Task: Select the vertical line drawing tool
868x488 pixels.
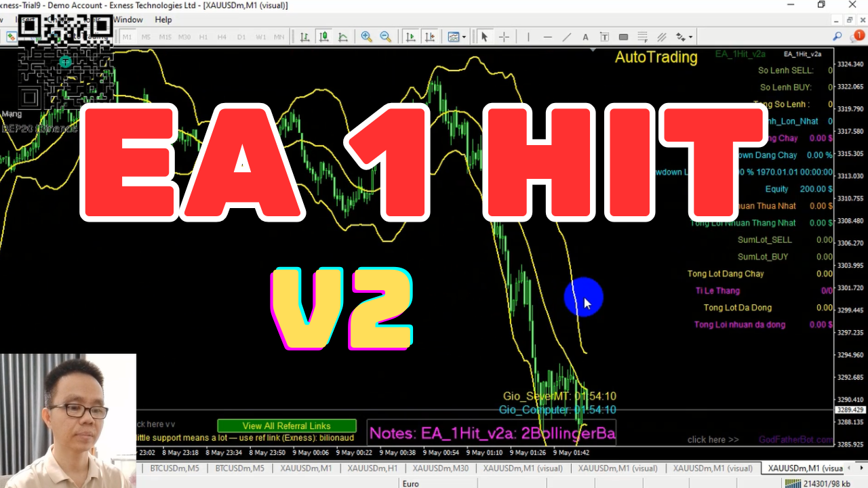Action: pyautogui.click(x=528, y=37)
